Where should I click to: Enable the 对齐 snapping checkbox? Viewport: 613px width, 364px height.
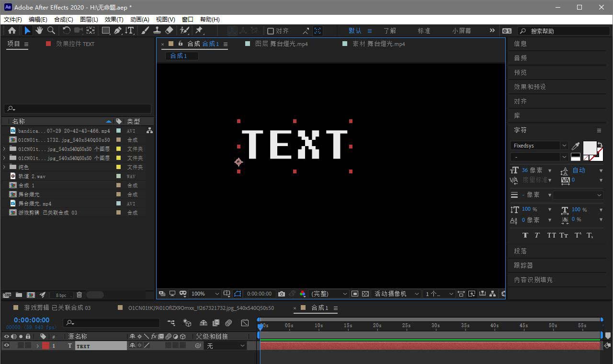[x=271, y=31]
